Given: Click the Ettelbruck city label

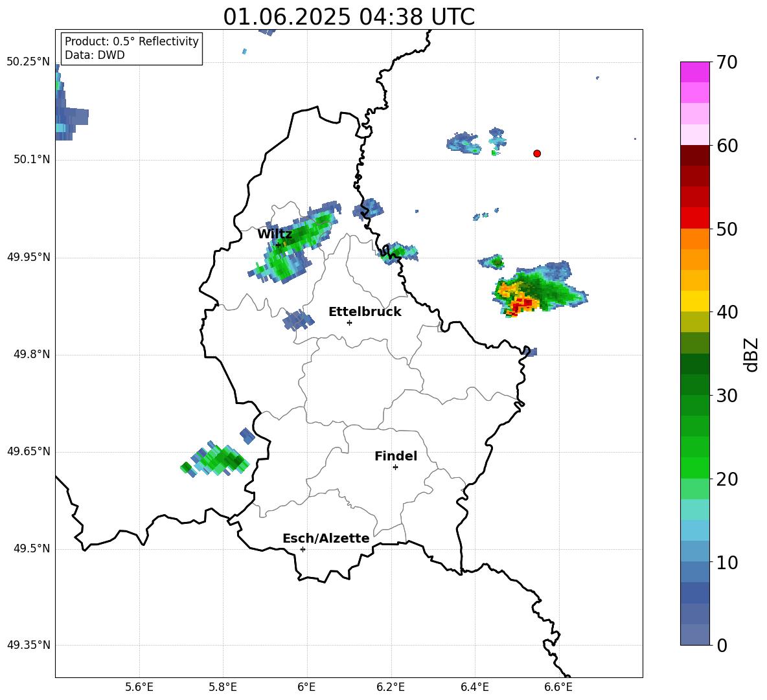Looking at the screenshot, I should 365,312.
